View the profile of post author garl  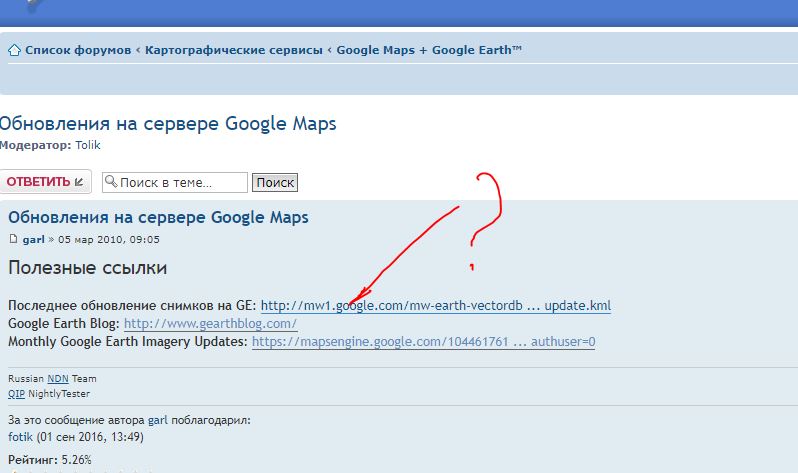(x=33, y=240)
